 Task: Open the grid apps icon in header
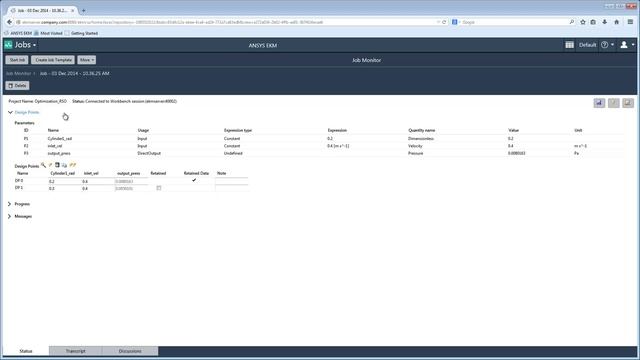click(x=569, y=45)
